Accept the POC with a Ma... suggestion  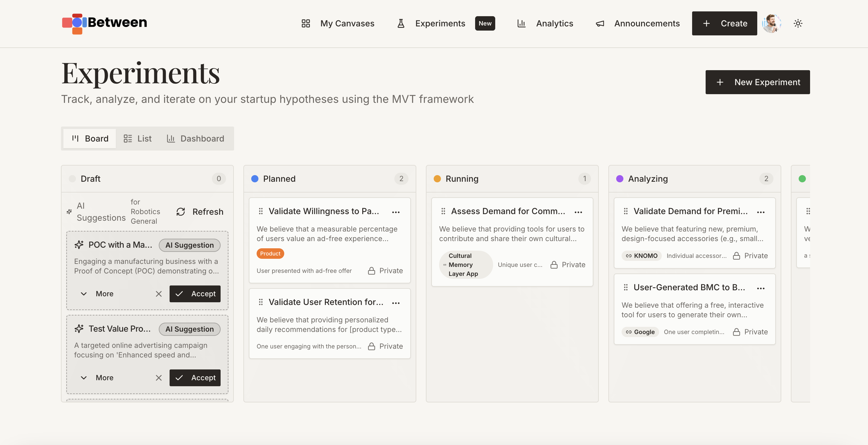pos(195,294)
